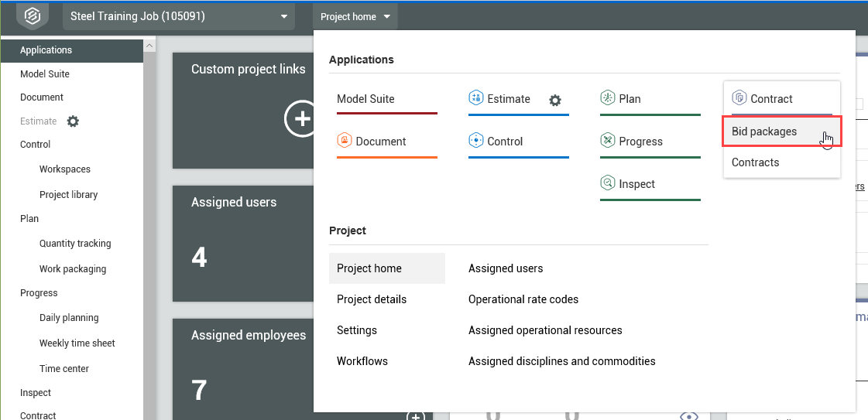Choose Contracts in the Contract submenu
Screen dimensions: 868x420
pyautogui.click(x=755, y=162)
